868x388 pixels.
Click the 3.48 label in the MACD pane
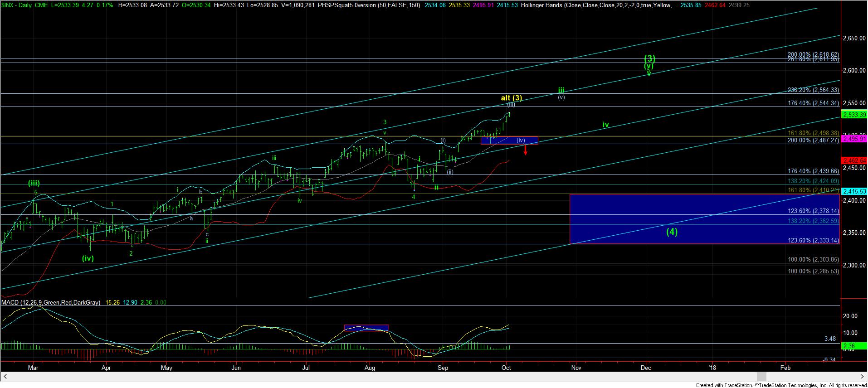pyautogui.click(x=830, y=339)
